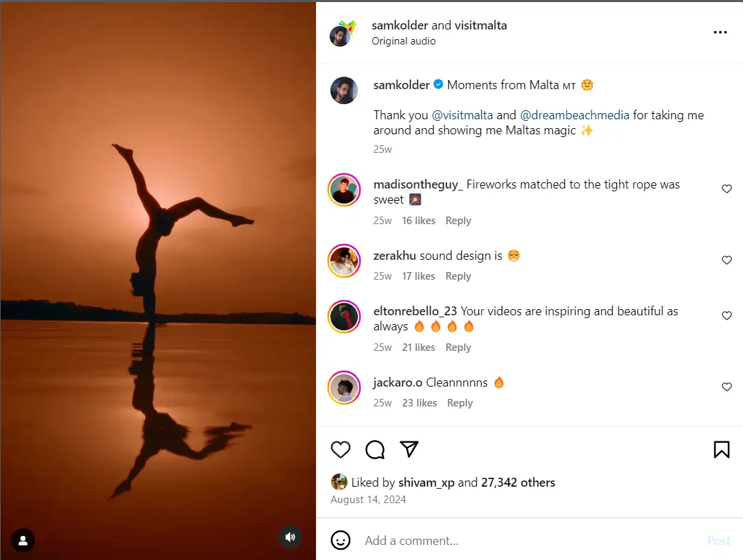Open the Original audio page
Image resolution: width=743 pixels, height=560 pixels.
(x=404, y=40)
